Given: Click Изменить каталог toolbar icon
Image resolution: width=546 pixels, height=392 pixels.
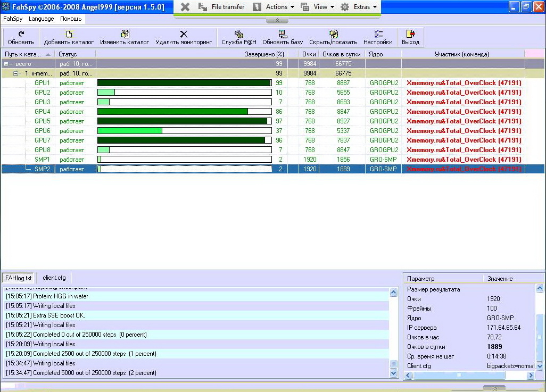Looking at the screenshot, I should 125,34.
